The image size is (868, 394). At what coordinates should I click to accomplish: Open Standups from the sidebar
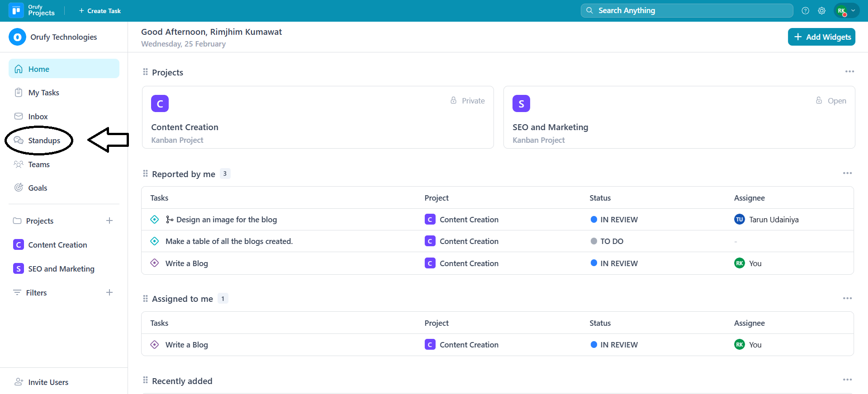coord(44,141)
